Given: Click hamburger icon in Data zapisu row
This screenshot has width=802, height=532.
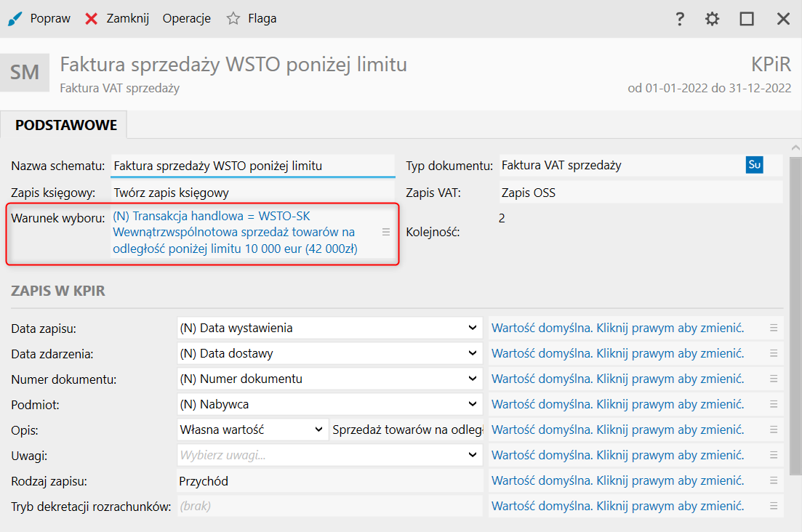Looking at the screenshot, I should pyautogui.click(x=774, y=328).
